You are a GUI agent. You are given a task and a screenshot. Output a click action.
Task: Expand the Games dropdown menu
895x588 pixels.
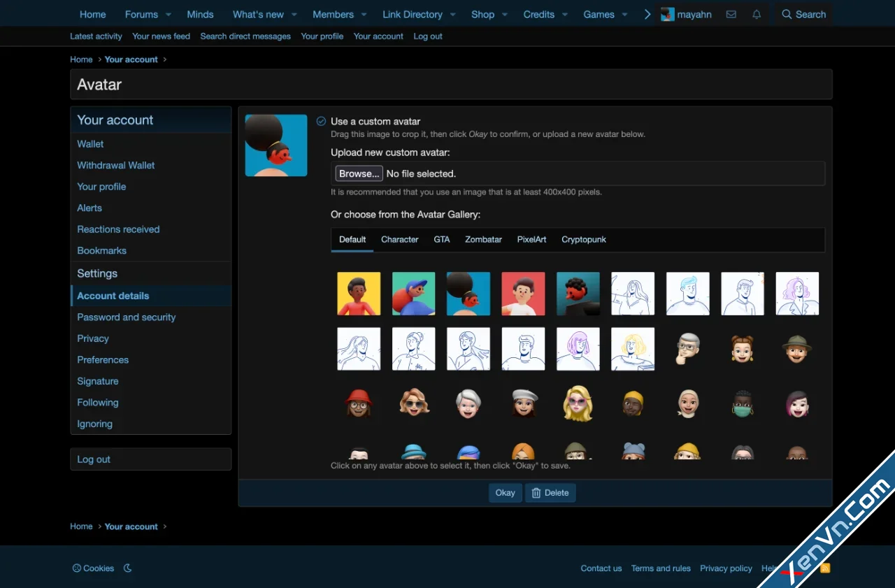626,14
